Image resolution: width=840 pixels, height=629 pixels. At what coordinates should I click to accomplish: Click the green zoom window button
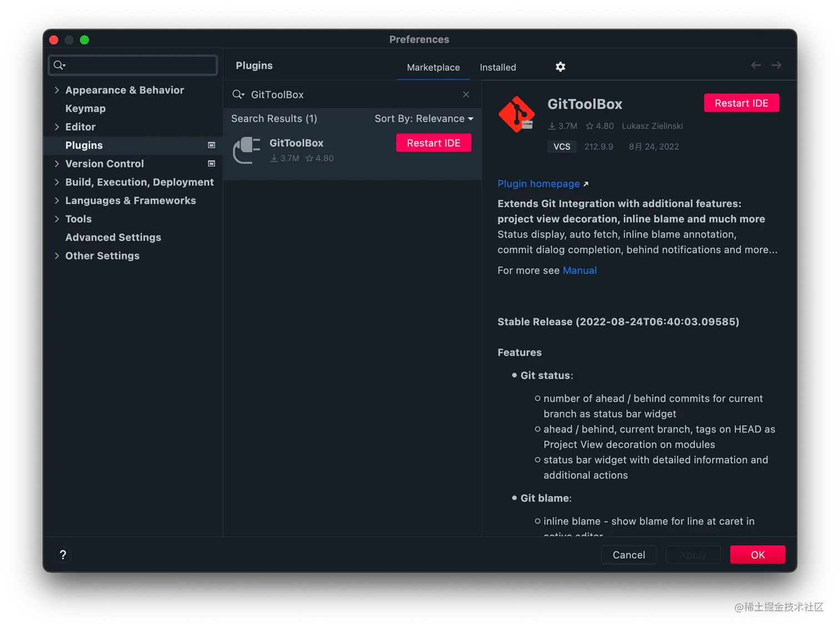point(84,39)
